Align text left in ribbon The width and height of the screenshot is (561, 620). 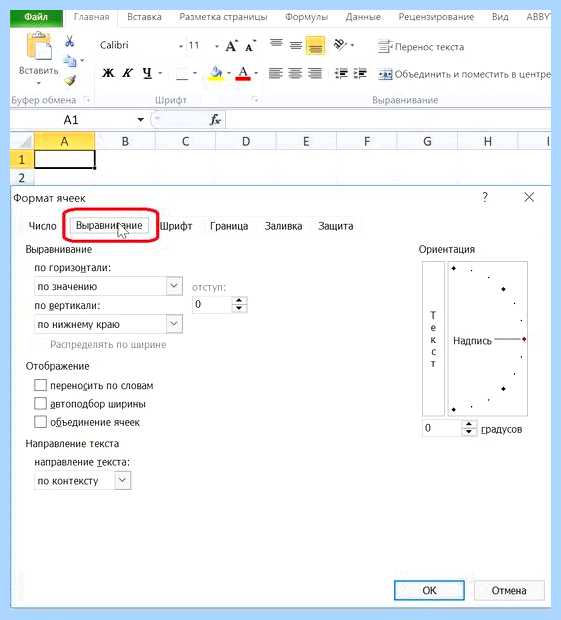coord(276,73)
